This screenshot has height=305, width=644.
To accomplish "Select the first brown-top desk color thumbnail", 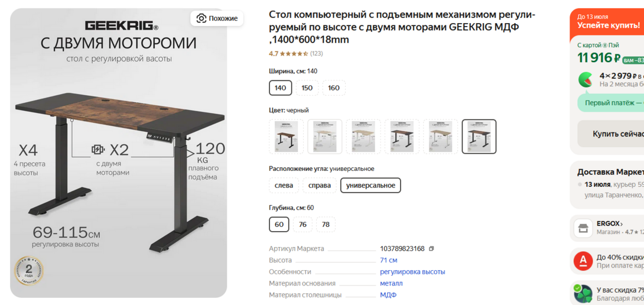I will [287, 137].
